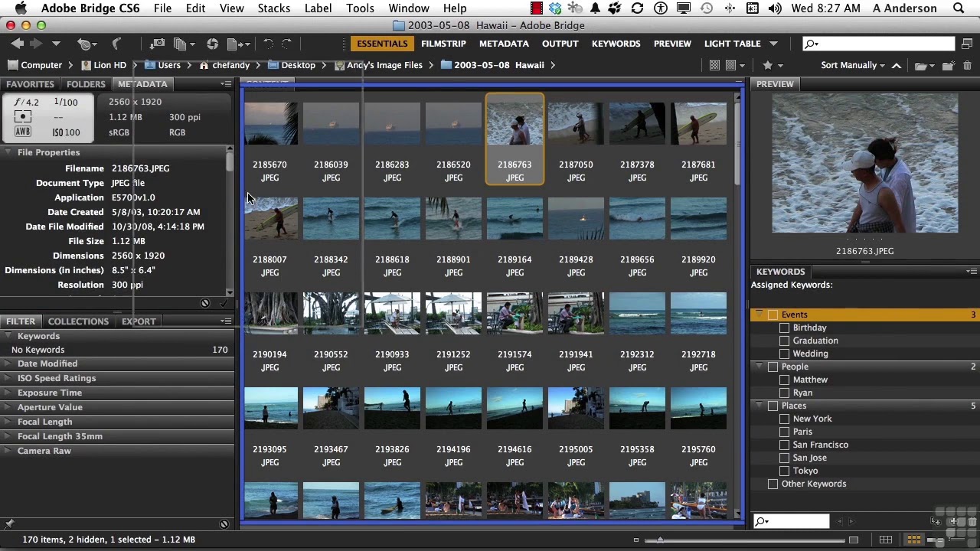The height and width of the screenshot is (551, 980).
Task: Click the trash icon to delete the item
Action: click(x=967, y=65)
